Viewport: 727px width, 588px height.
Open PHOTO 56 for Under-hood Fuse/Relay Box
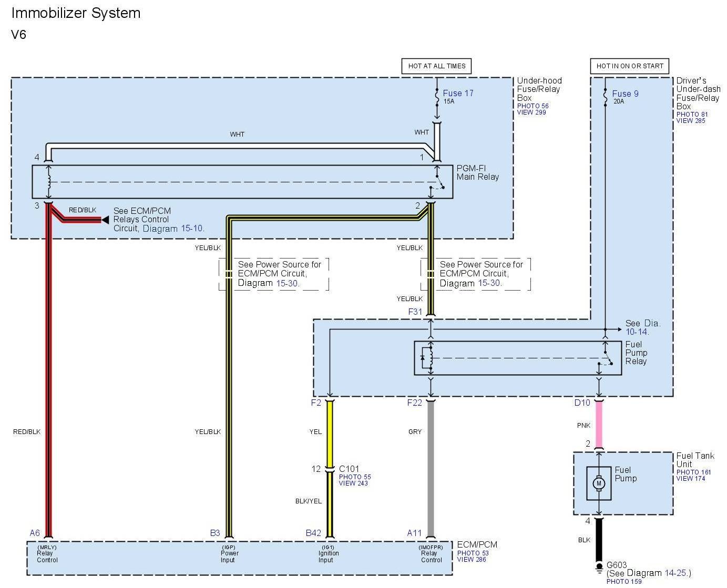533,106
